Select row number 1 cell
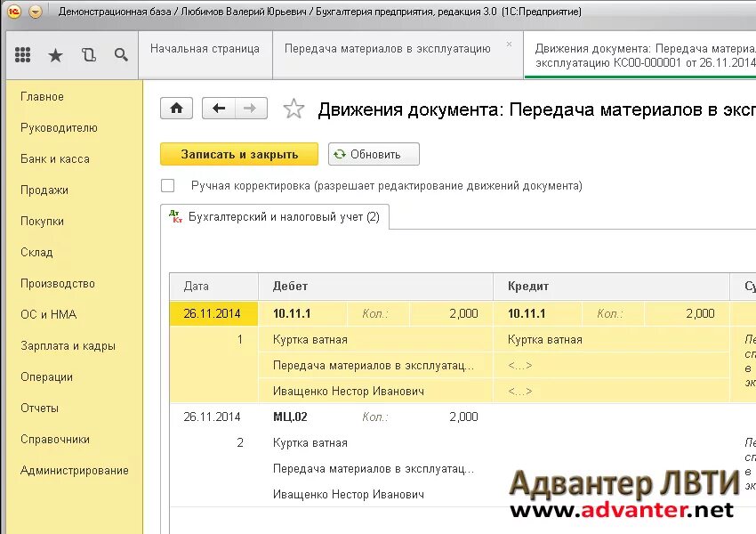 tap(214, 340)
